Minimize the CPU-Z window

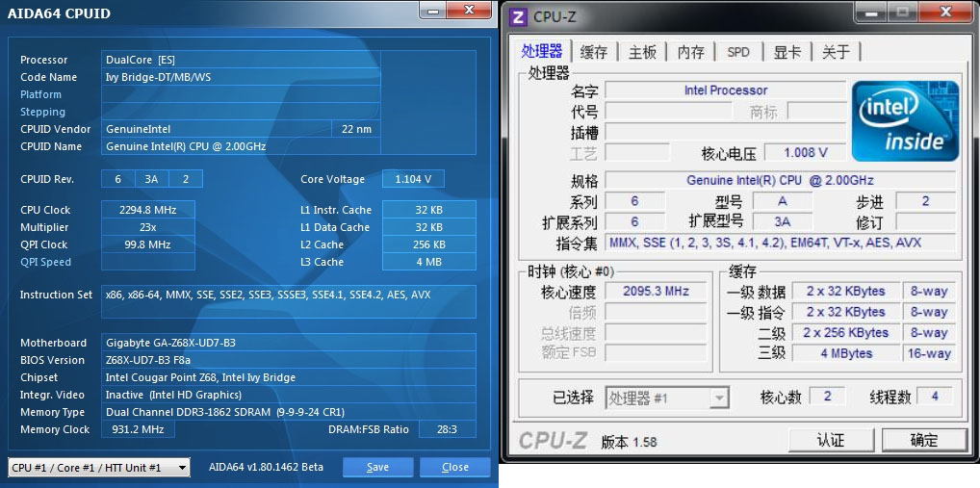pos(872,12)
